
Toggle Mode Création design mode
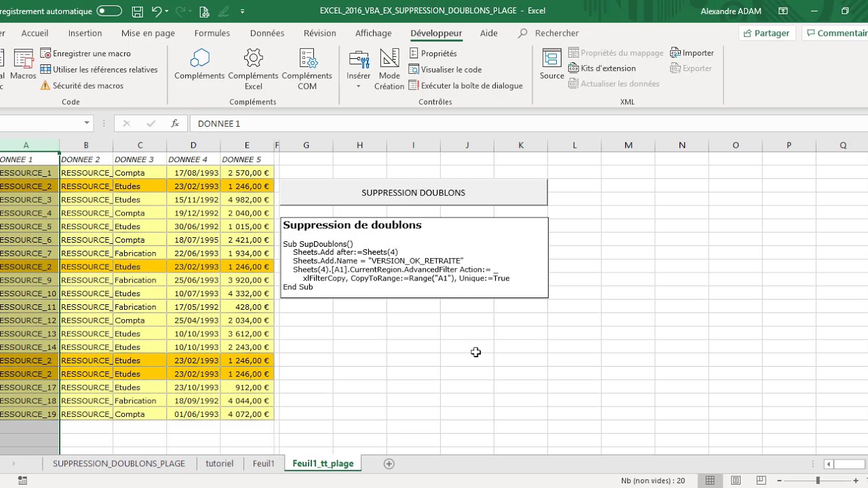point(389,70)
